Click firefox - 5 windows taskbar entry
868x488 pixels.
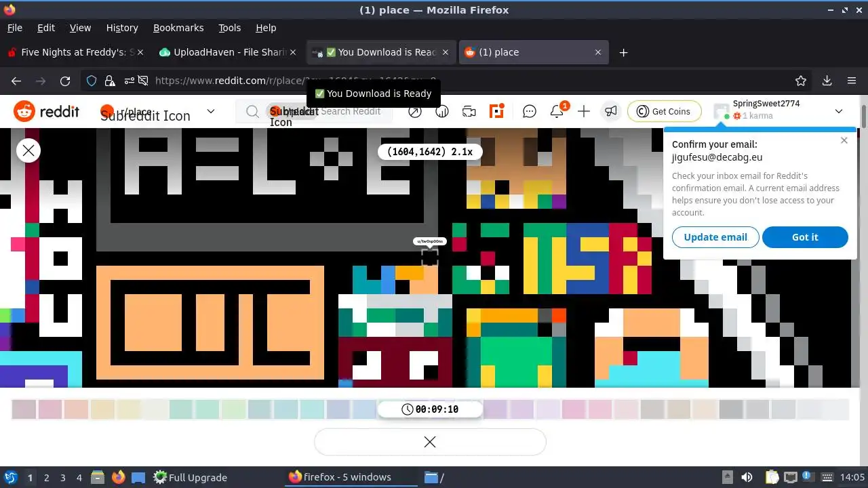pos(351,477)
